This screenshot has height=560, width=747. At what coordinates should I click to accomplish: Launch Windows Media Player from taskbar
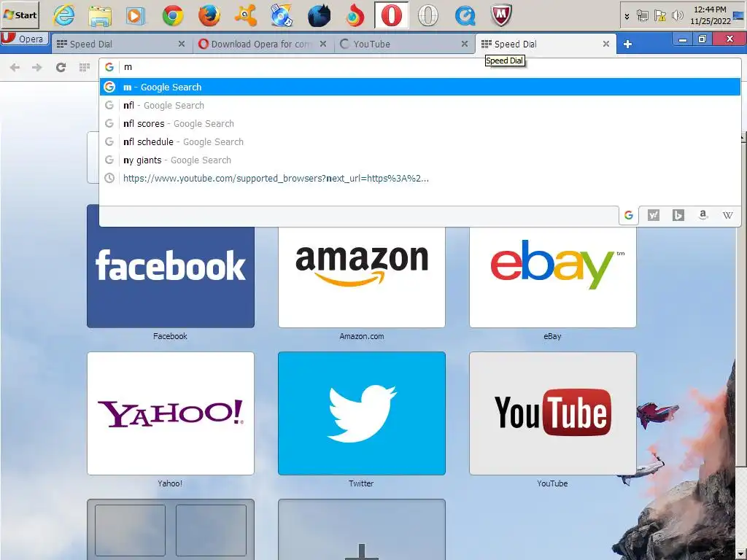136,15
